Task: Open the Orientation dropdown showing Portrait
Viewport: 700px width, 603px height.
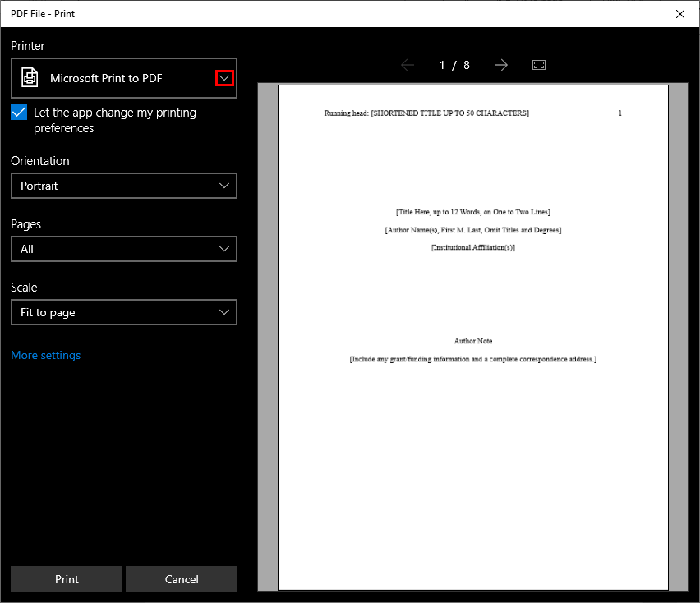Action: (123, 186)
